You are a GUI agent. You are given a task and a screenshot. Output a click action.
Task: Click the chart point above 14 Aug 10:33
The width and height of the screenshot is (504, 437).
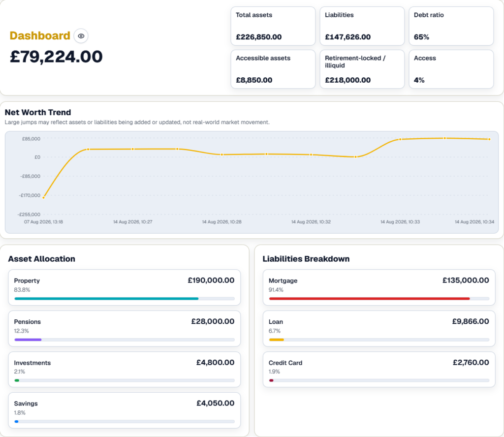coord(400,139)
